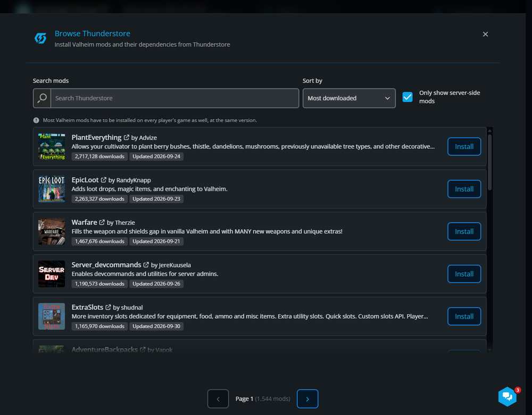The image size is (532, 415).
Task: Click the AdventureBackpacks title
Action: tap(104, 350)
